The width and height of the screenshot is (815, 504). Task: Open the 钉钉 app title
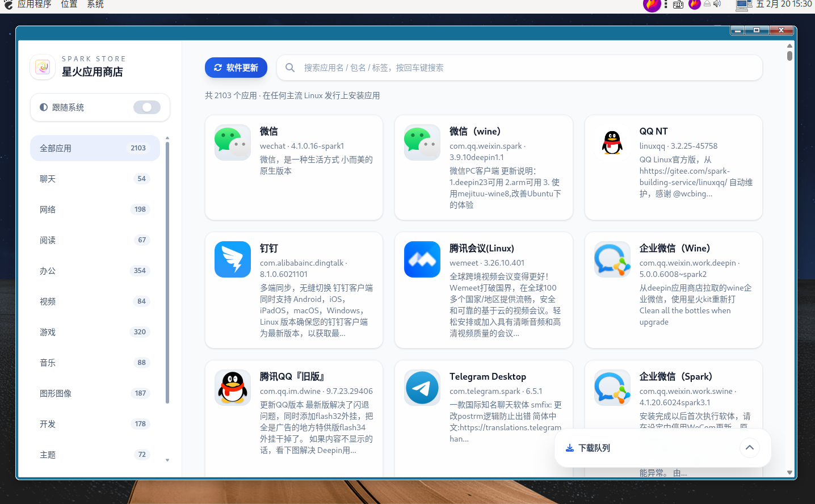[x=269, y=248]
